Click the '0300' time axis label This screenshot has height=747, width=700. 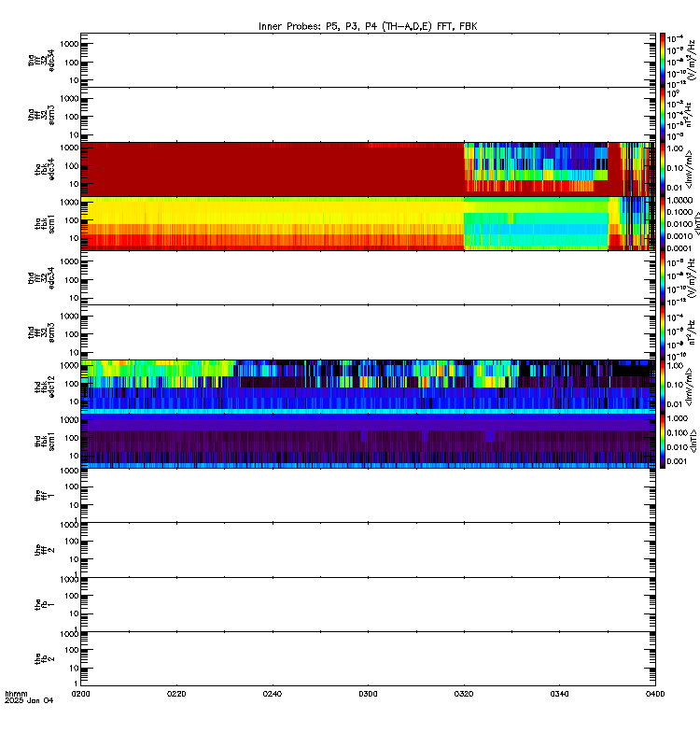[368, 694]
